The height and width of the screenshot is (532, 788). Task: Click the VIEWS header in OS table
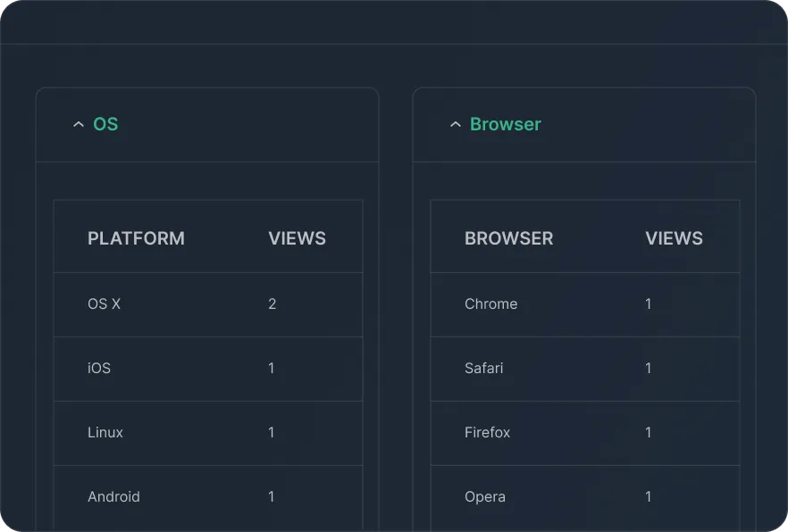tap(297, 238)
